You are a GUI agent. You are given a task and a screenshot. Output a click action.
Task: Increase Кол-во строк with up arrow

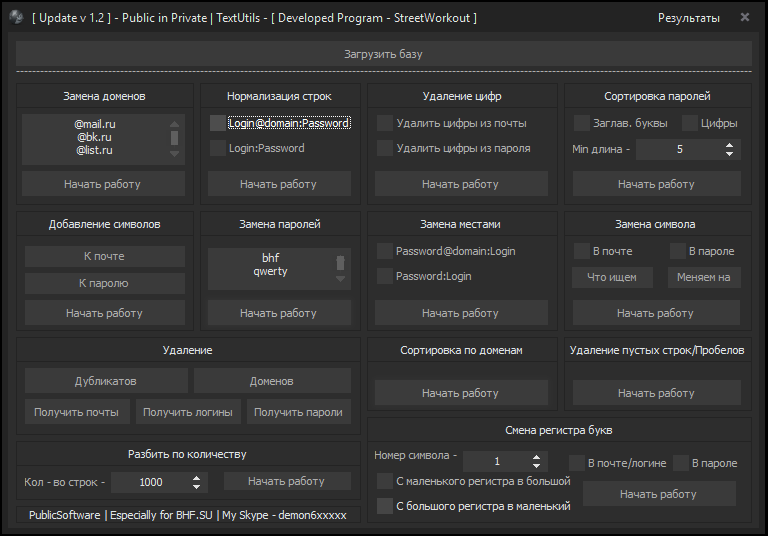(x=196, y=477)
